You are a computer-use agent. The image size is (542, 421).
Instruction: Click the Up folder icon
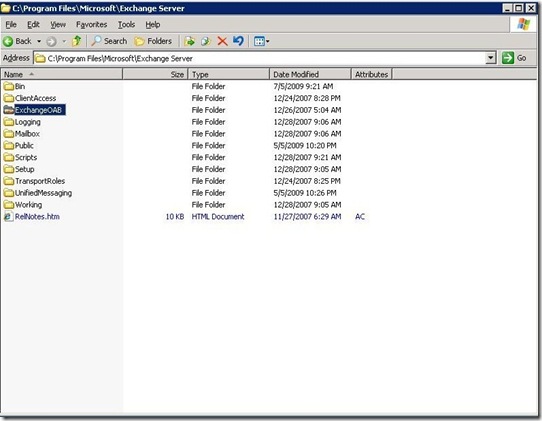(76, 41)
